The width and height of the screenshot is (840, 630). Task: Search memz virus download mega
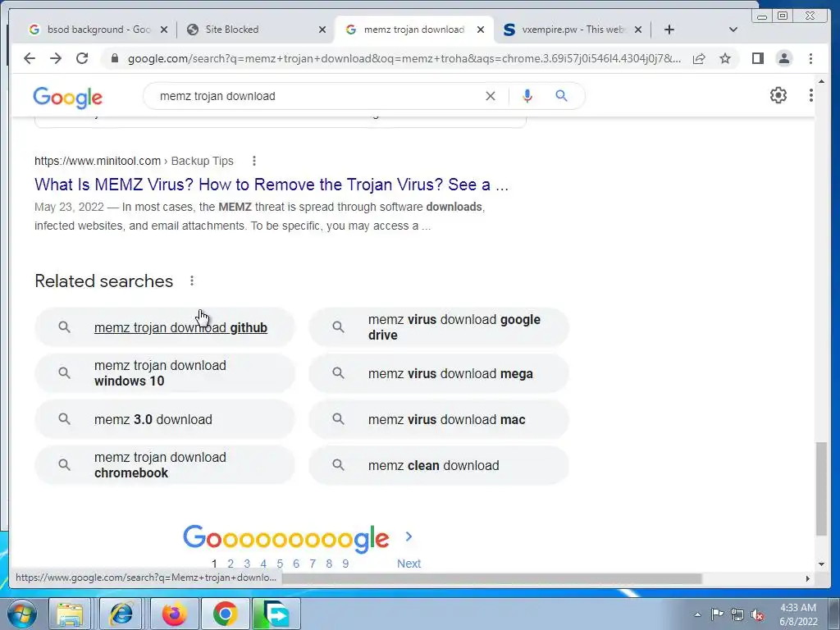[x=439, y=373]
